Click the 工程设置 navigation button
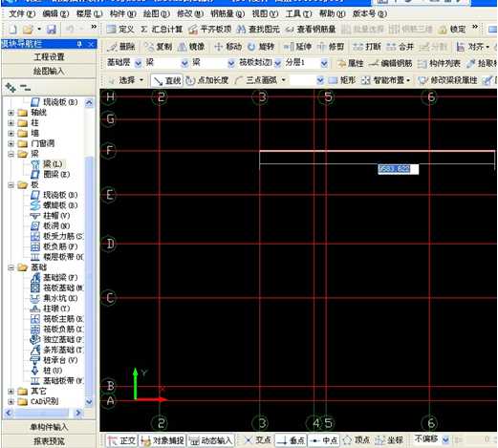The image size is (498, 448). tap(49, 57)
